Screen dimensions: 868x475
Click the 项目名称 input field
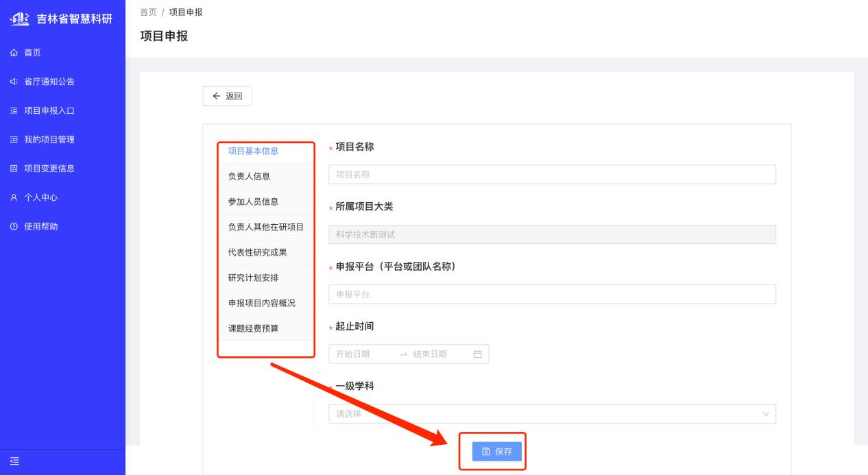552,175
